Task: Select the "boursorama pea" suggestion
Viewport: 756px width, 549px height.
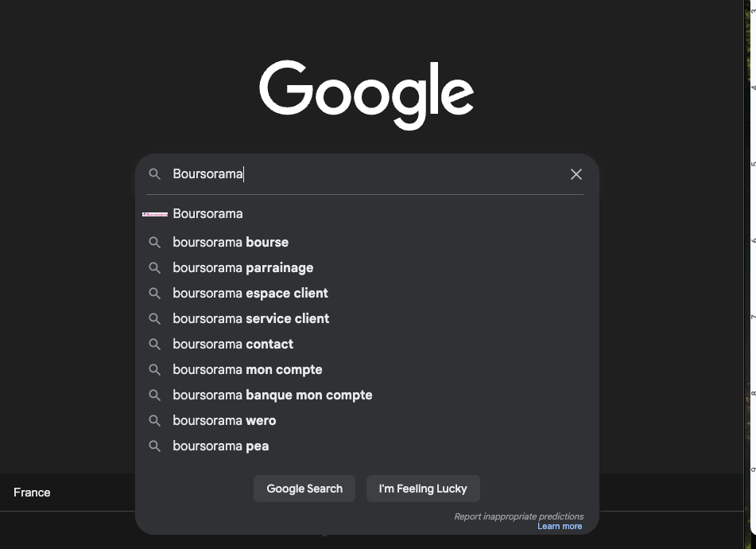Action: [x=221, y=446]
